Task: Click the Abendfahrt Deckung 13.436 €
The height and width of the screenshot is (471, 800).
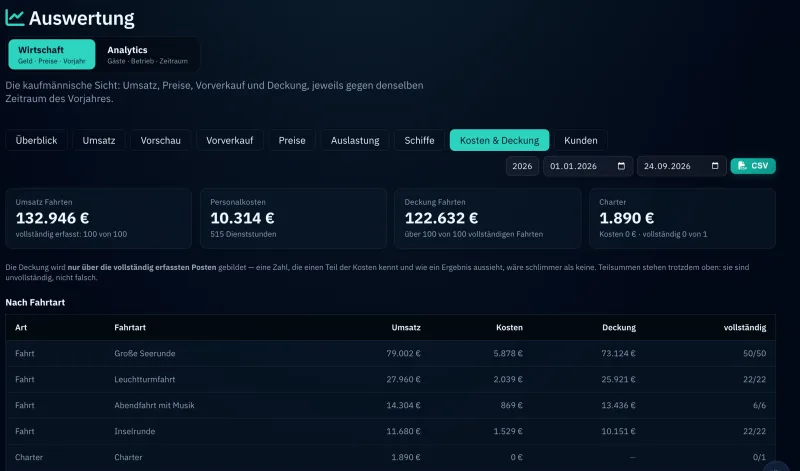Action: [618, 406]
